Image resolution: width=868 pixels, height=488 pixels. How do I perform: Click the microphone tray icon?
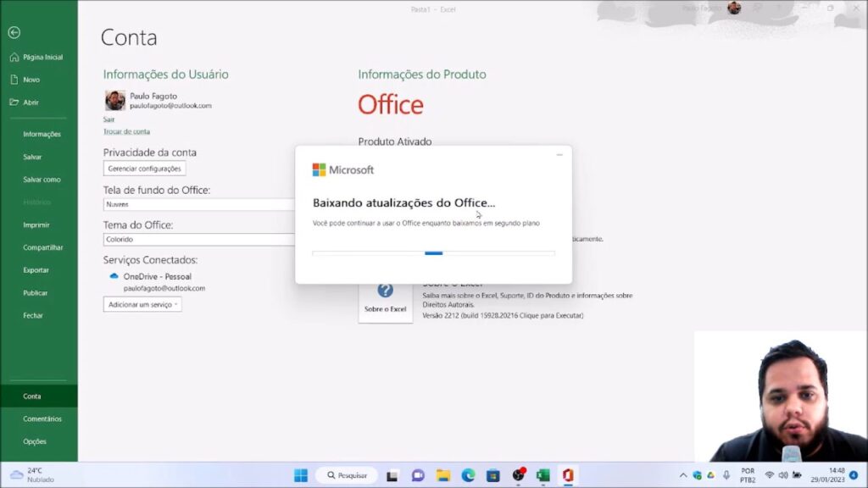tap(726, 475)
